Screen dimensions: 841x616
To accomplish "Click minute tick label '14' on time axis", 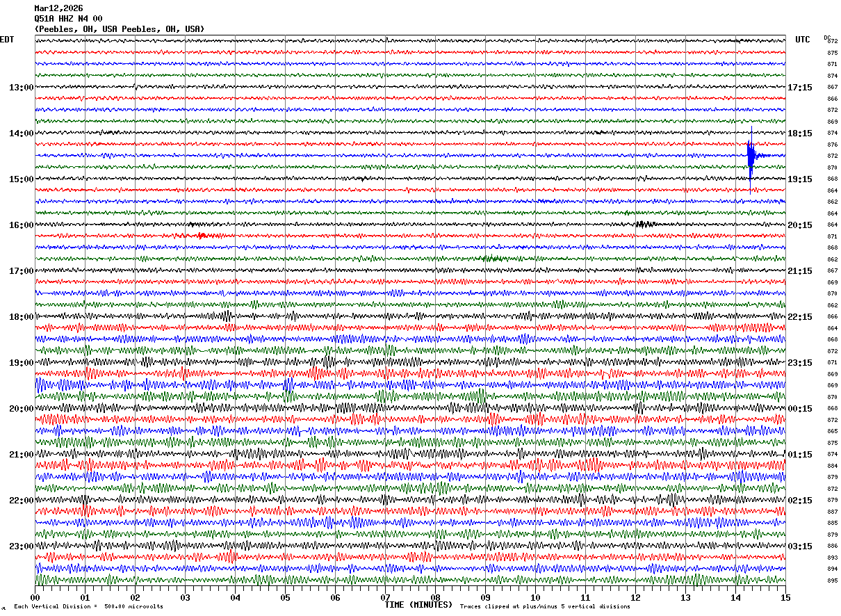I will (736, 598).
